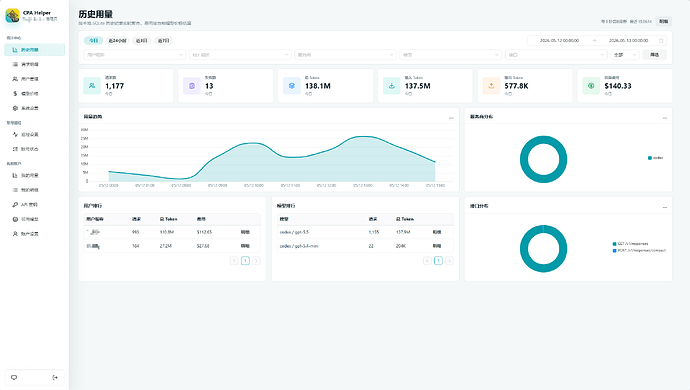Click the 137.9M token cell
Image resolution: width=690 pixels, height=390 pixels.
click(x=403, y=232)
